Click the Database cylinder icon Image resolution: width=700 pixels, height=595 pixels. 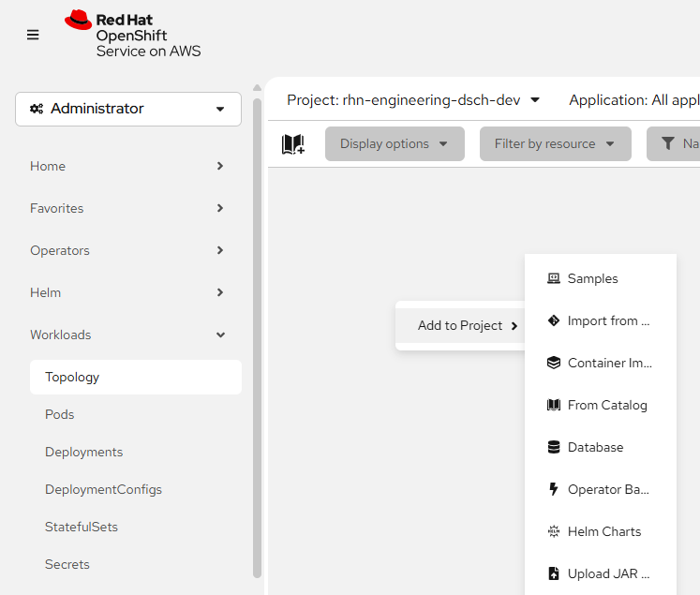(554, 447)
